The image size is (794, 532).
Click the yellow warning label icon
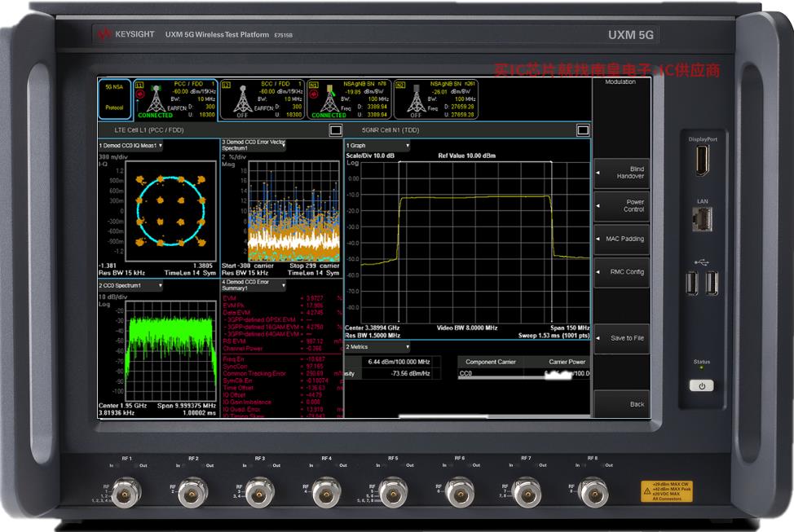pyautogui.click(x=647, y=491)
